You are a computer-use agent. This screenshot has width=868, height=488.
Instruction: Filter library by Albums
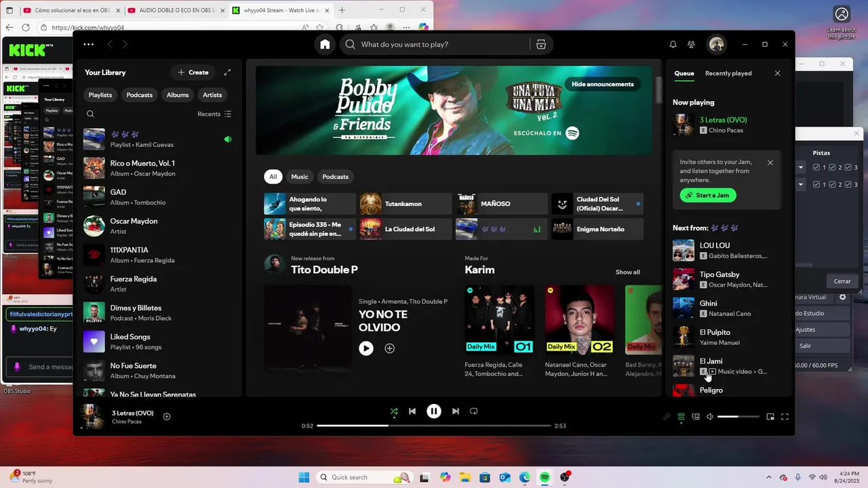pos(178,95)
